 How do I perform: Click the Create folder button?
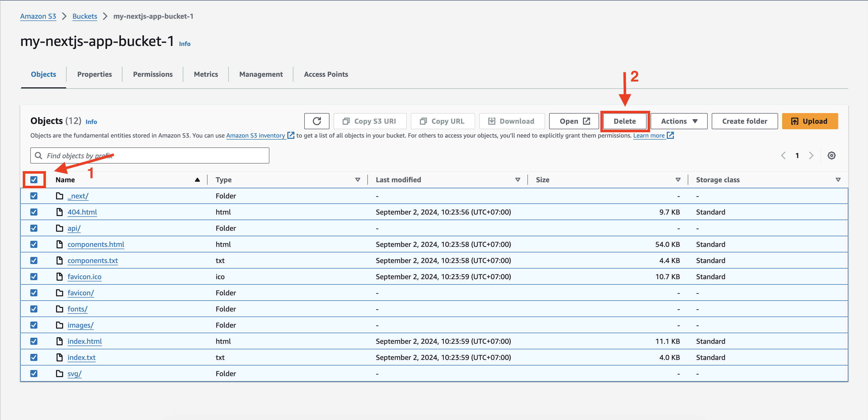click(744, 121)
